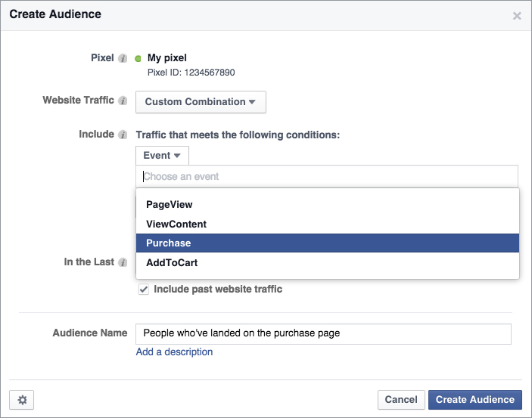Image resolution: width=532 pixels, height=418 pixels.
Task: Close the Create Audience dialog
Action: click(517, 16)
